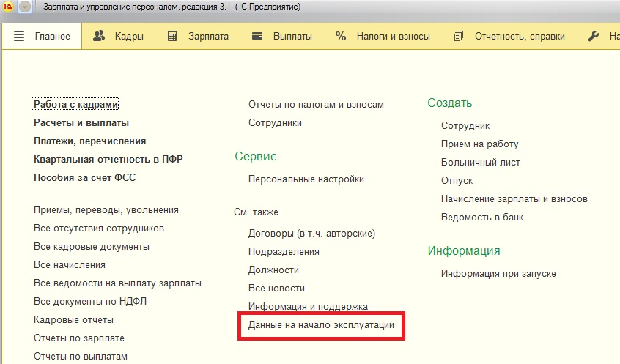Open Все кадровые документы
Viewport: 620px width, 364px height.
pos(92,247)
